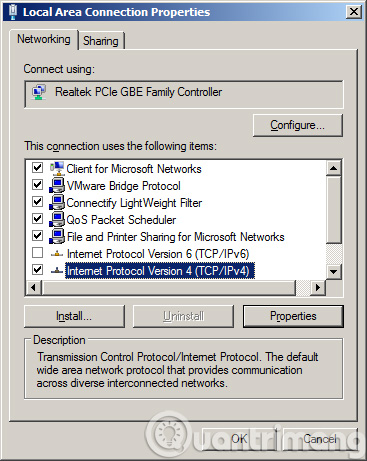Select the Connectify LightWeight Filter icon
367x461 pixels.
click(57, 202)
